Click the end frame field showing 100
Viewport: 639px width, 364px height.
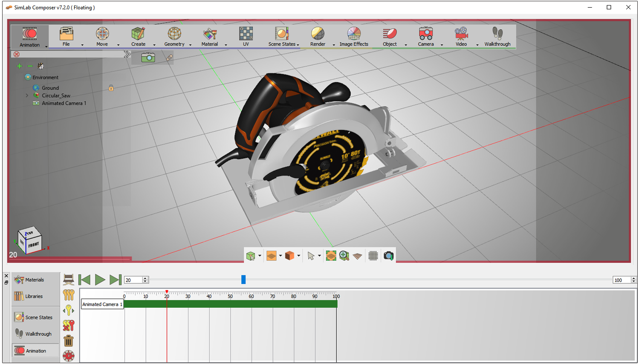coord(622,280)
